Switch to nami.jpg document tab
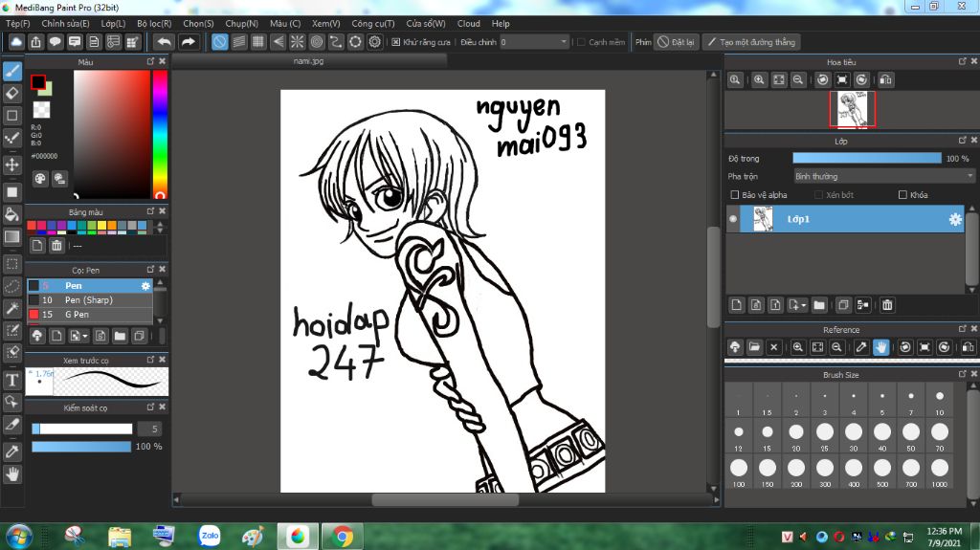Screen dimensions: 980x550 click(309, 61)
